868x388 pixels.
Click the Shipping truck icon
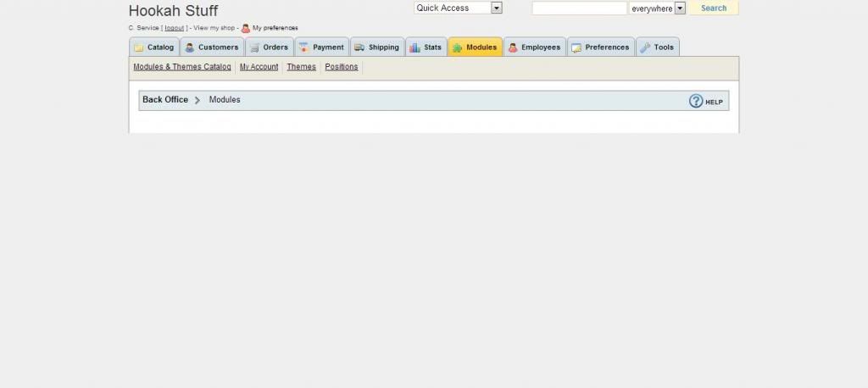point(359,48)
